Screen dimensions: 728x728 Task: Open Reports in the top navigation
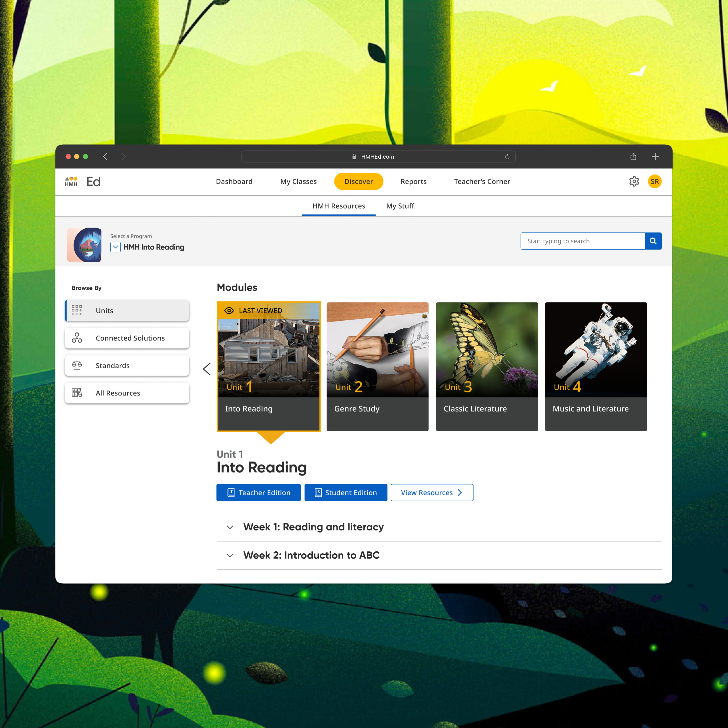pos(413,181)
